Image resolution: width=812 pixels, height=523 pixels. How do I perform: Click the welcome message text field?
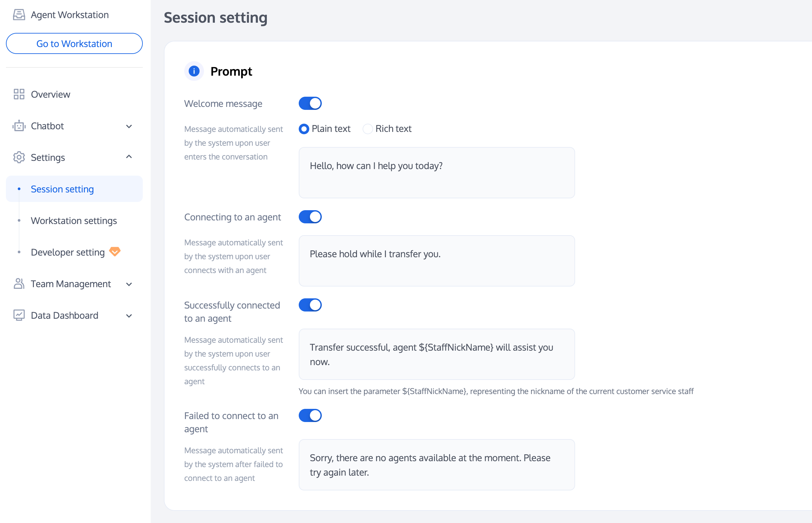point(436,172)
